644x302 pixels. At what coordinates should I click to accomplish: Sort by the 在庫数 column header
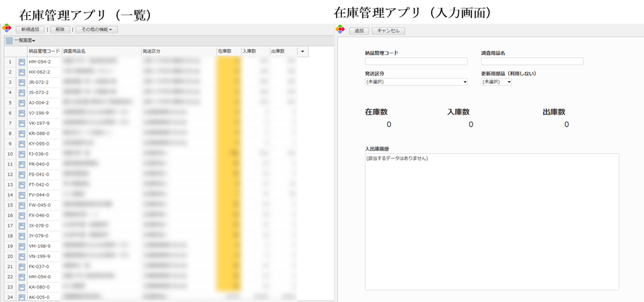[x=225, y=51]
